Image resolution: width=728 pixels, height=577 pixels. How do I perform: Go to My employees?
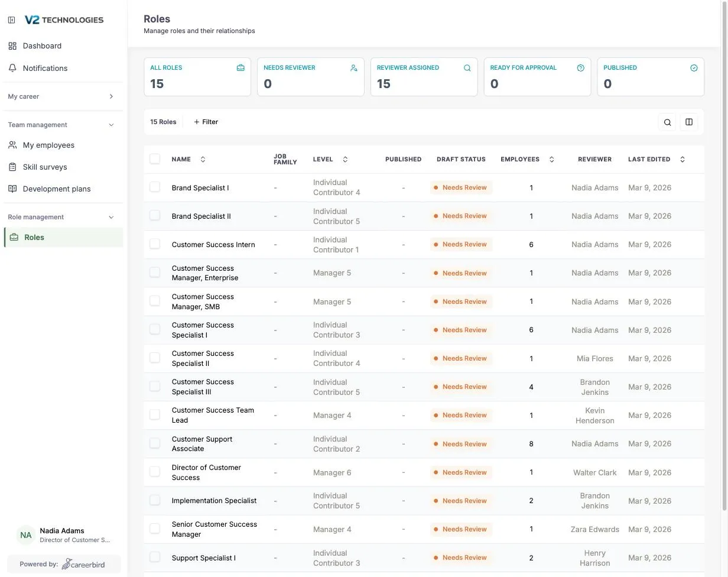pyautogui.click(x=48, y=145)
